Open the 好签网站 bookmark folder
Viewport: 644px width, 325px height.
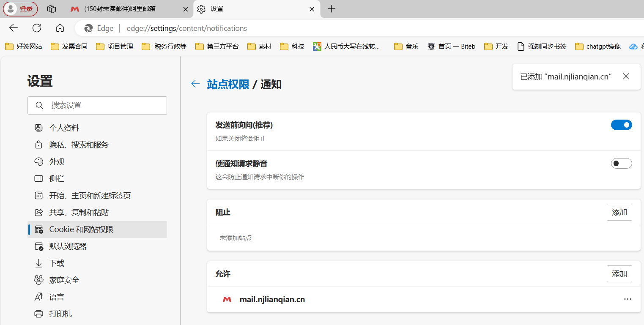[x=24, y=46]
